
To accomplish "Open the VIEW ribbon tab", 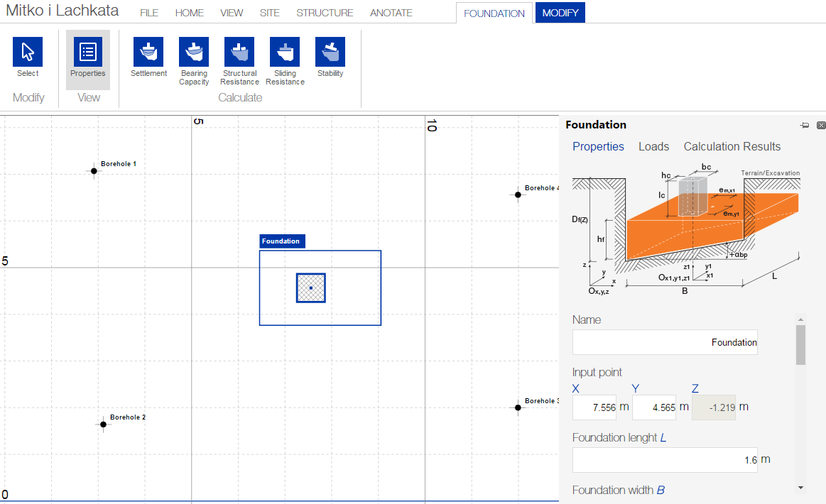I will tap(232, 13).
